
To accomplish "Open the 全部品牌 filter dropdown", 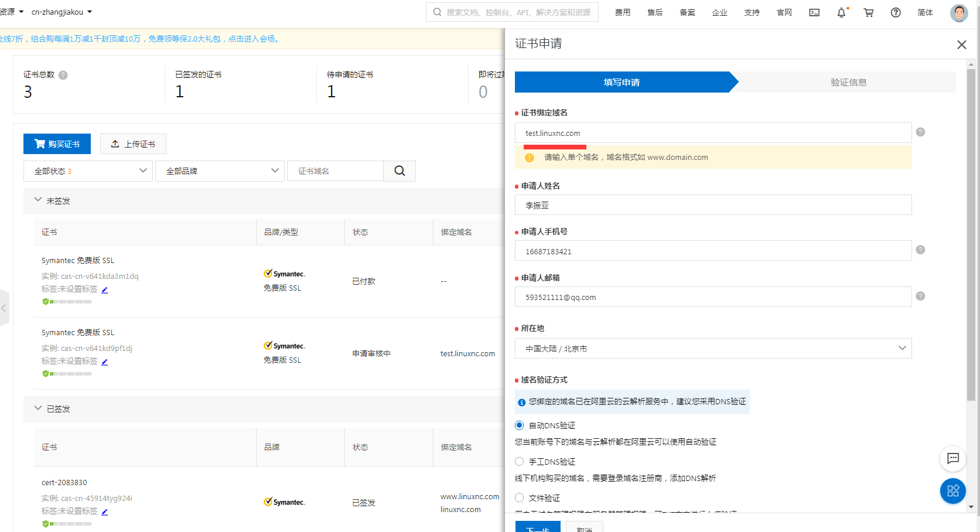I will tap(220, 171).
